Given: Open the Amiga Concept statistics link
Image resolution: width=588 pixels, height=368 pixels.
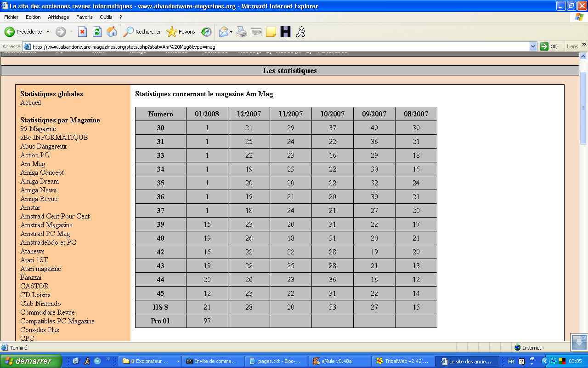Looking at the screenshot, I should click(x=42, y=172).
